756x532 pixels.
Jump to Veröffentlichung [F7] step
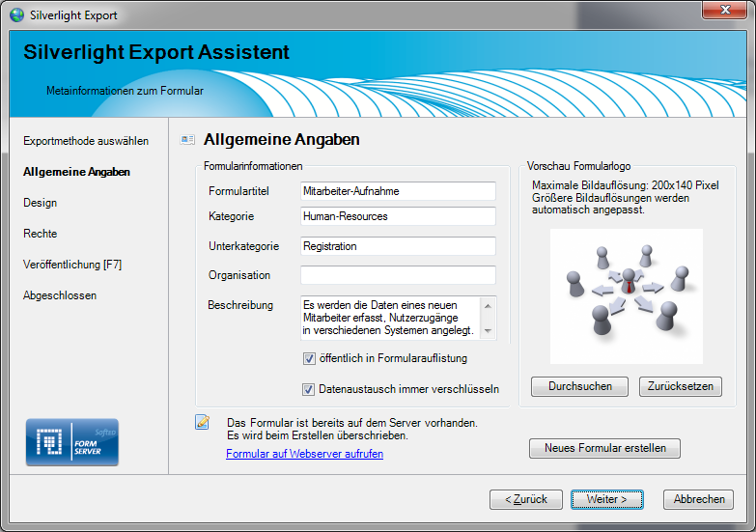tap(72, 265)
